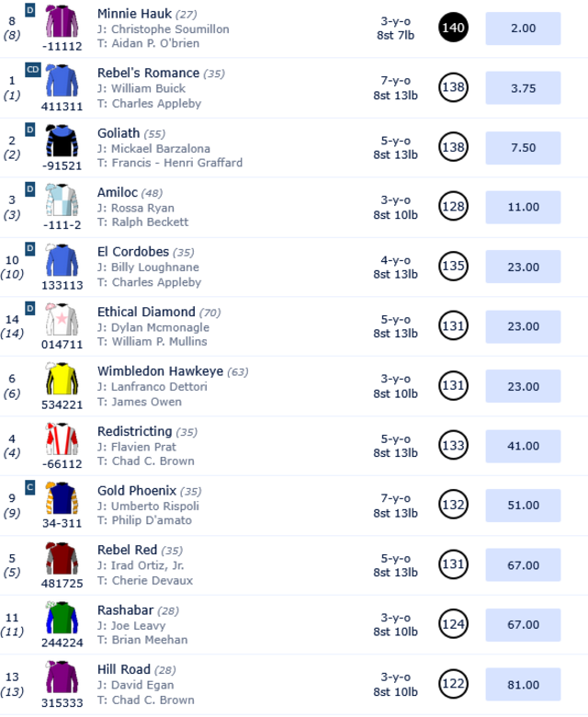The height and width of the screenshot is (717, 588).
Task: Click Gold Phoenix's navy and orange silks
Action: point(62,499)
